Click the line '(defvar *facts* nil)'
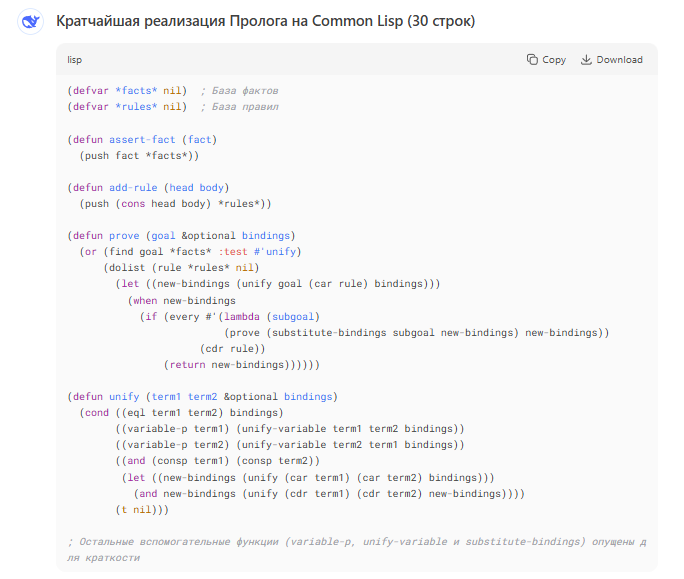The height and width of the screenshot is (579, 684). tap(127, 91)
